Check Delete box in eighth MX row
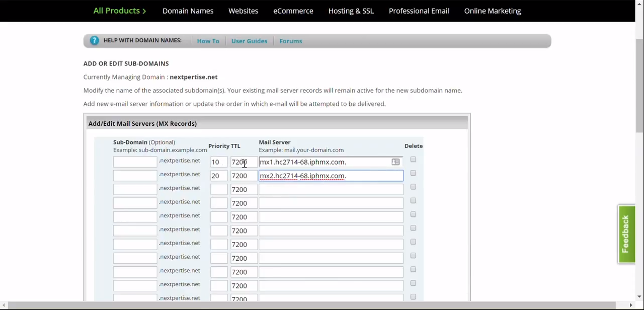Viewport: 644px width, 310px height. tap(413, 256)
